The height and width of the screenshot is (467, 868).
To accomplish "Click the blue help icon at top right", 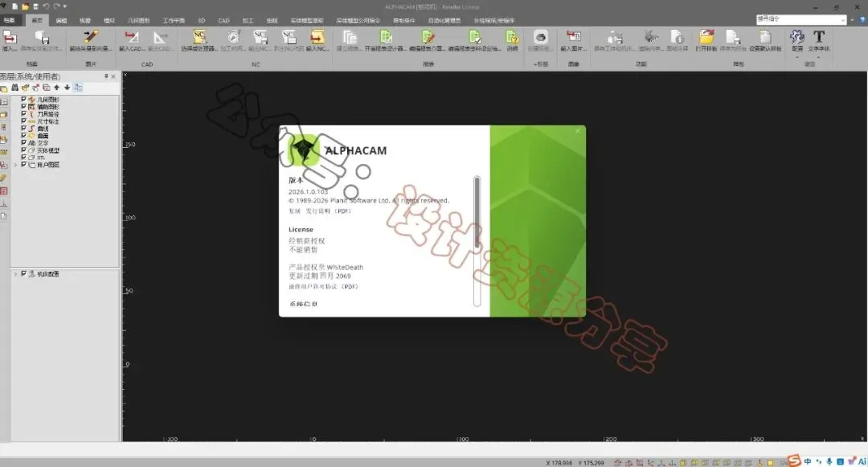I will [862, 20].
